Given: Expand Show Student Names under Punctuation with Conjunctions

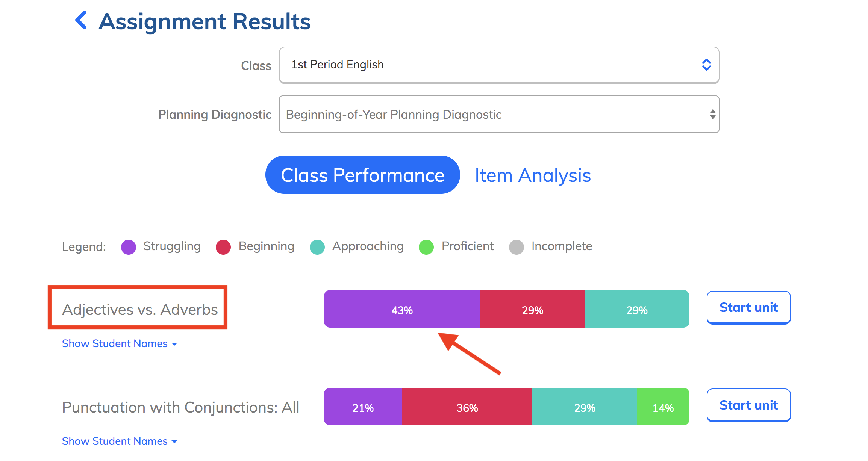Looking at the screenshot, I should [x=120, y=441].
